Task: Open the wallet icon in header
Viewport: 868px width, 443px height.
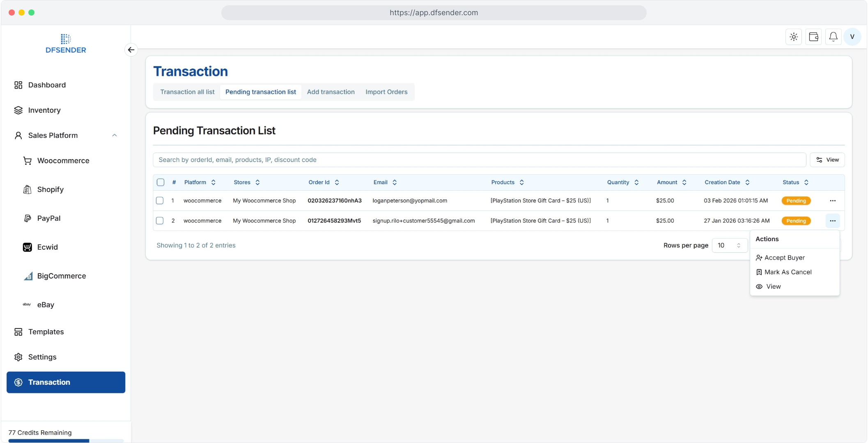Action: pyautogui.click(x=813, y=37)
